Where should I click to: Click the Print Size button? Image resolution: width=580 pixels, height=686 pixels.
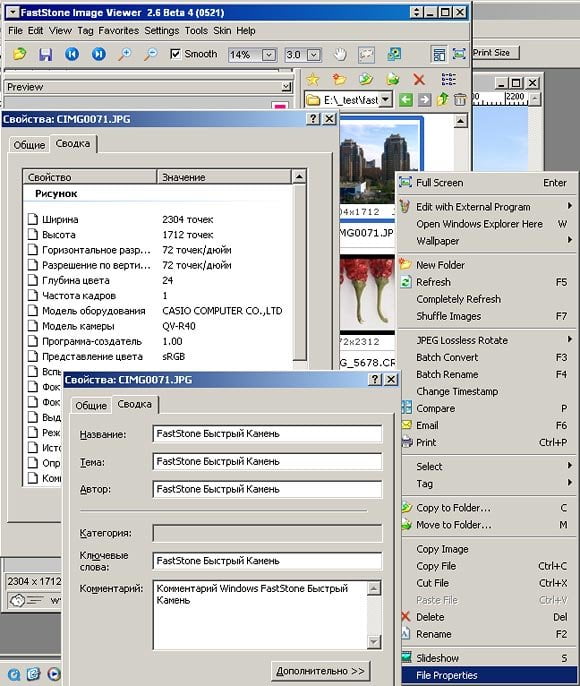(x=495, y=53)
